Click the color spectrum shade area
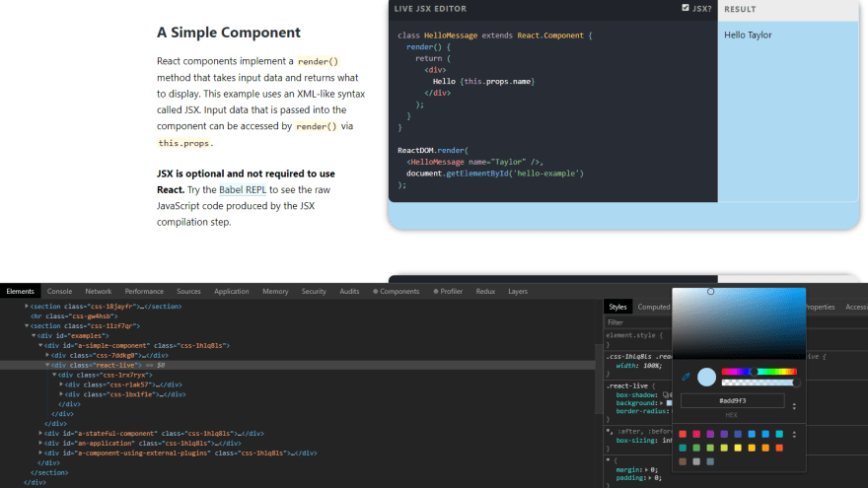 point(739,323)
